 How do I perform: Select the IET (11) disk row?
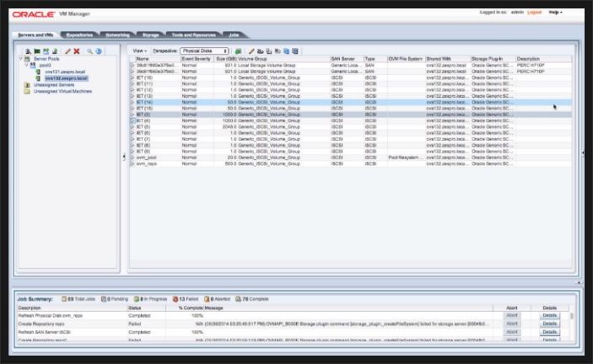350,83
